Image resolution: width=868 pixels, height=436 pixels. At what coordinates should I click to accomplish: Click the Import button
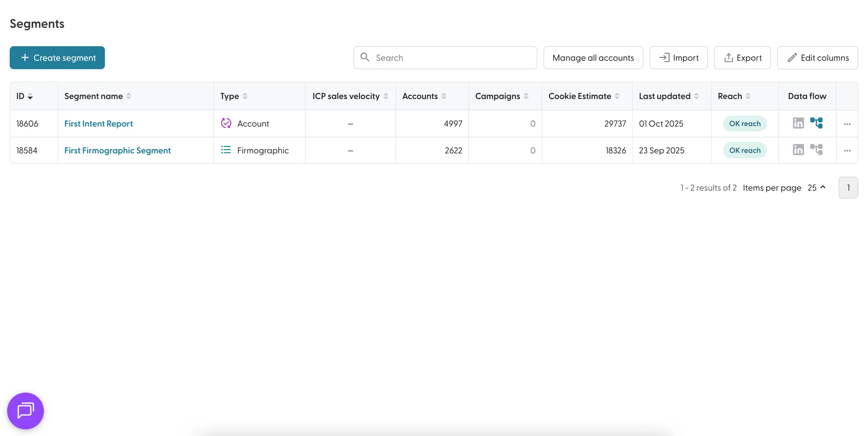pos(678,57)
